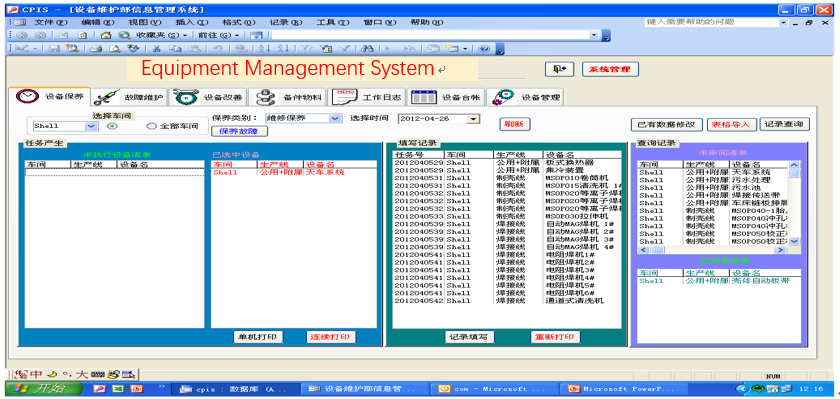Open the 保养类别 dropdown showing 维修保养
840x399 pixels.
click(335, 118)
